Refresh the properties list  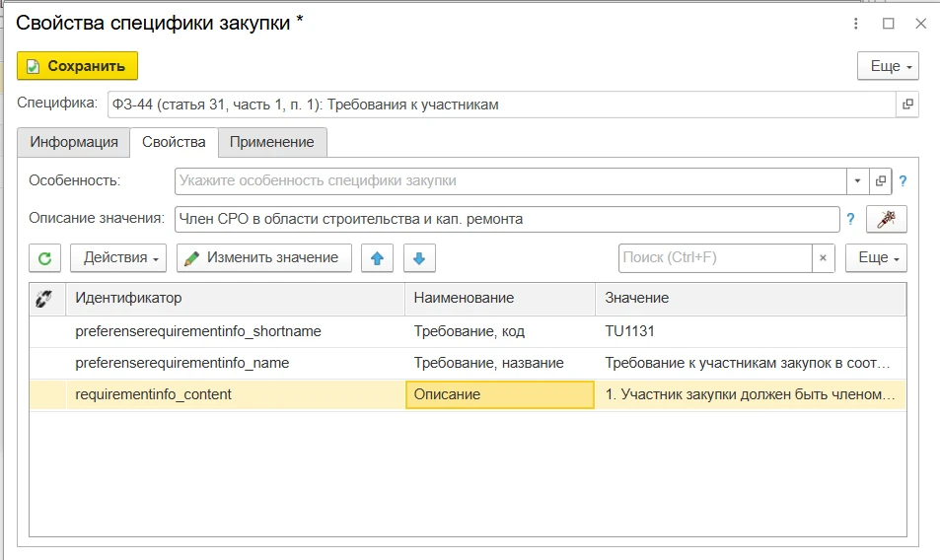coord(45,258)
